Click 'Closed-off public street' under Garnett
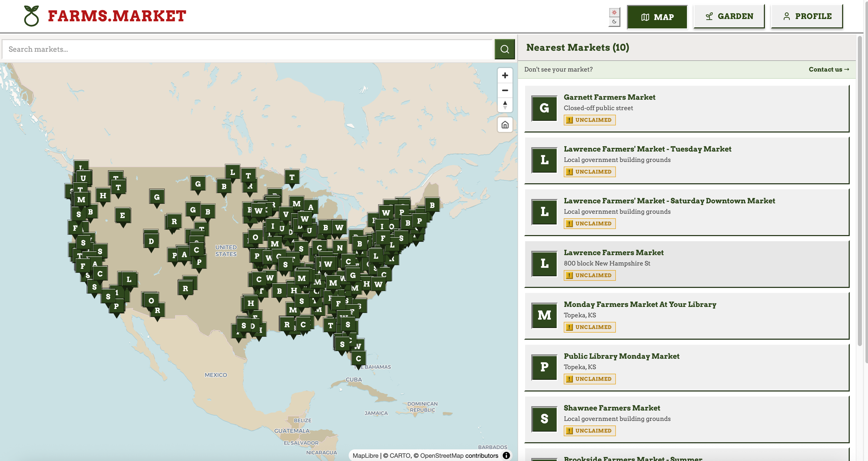Image resolution: width=868 pixels, height=461 pixels. [598, 108]
